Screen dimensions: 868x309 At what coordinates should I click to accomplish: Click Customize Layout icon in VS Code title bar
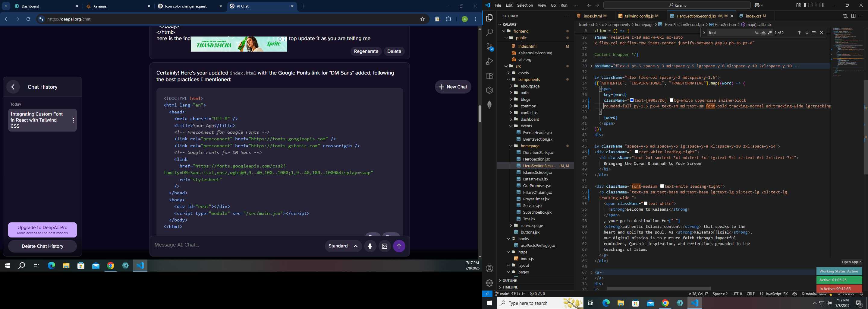pos(799,5)
